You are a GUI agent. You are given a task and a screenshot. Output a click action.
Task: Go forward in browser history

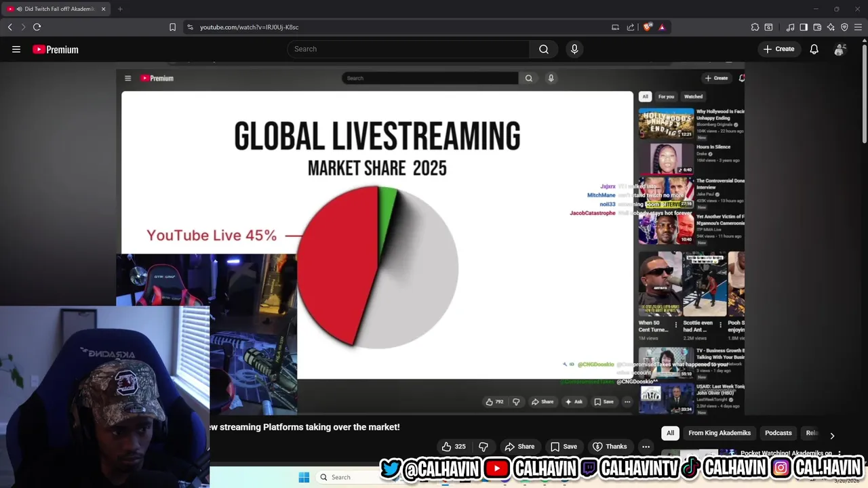click(x=23, y=27)
